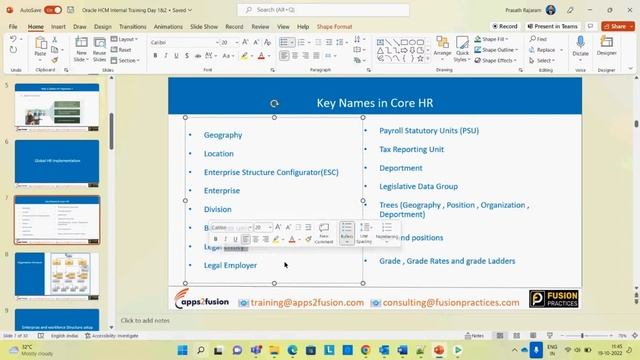Adjust the zoom slider in status bar

point(582,336)
